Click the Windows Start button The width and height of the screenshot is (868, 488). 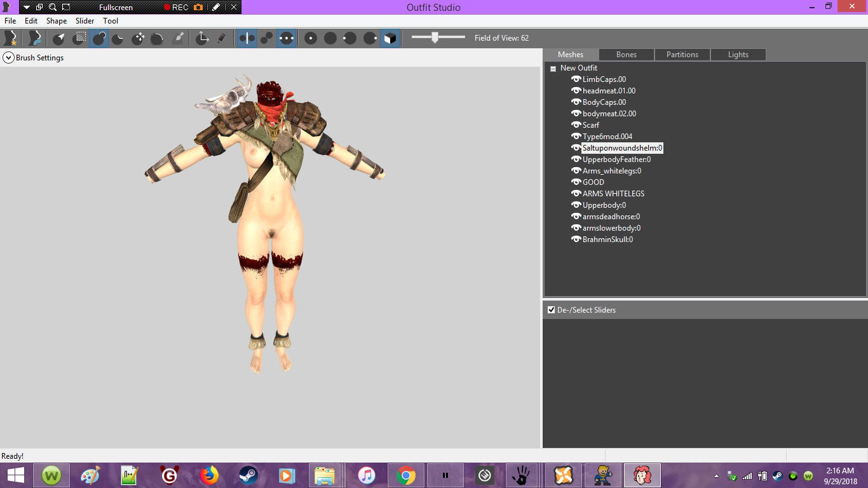coord(15,475)
